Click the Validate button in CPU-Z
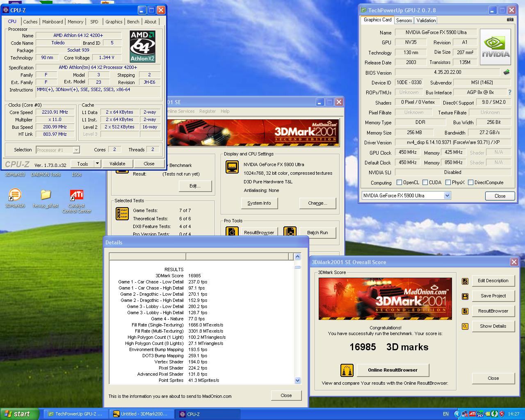The image size is (525, 420). click(117, 164)
